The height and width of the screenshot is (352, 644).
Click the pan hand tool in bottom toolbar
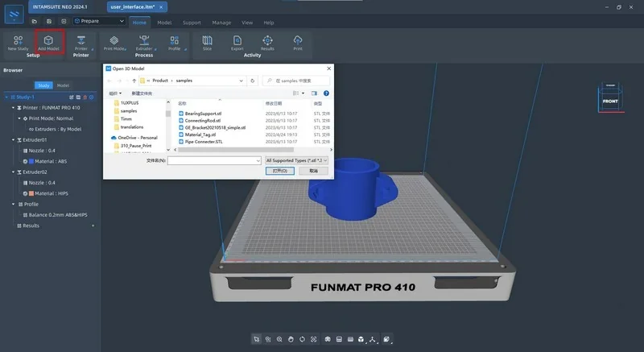(x=291, y=339)
